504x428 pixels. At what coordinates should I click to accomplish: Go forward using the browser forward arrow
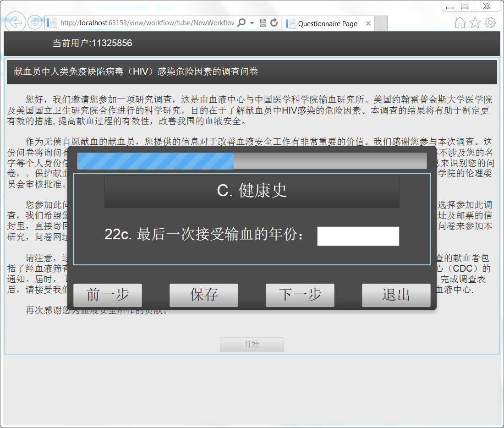point(35,22)
